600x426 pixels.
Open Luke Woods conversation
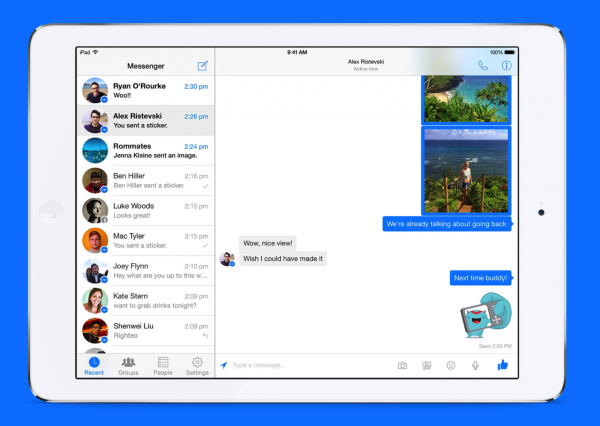[146, 211]
